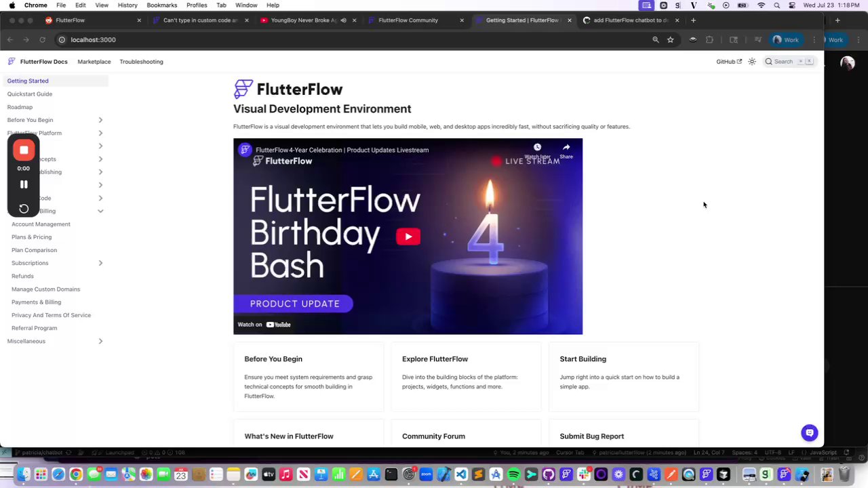Screen dimensions: 868x488
Task: Play the FlutterFlow Birthday Bash video
Action: (408, 237)
